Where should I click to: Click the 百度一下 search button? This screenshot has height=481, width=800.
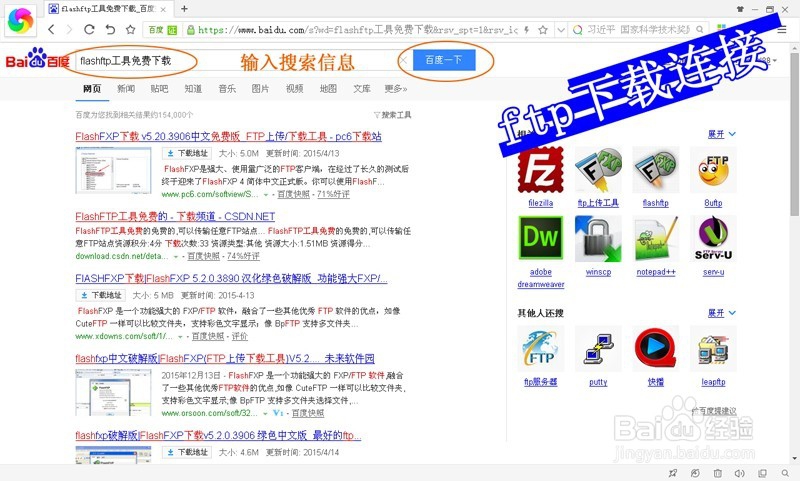point(444,60)
